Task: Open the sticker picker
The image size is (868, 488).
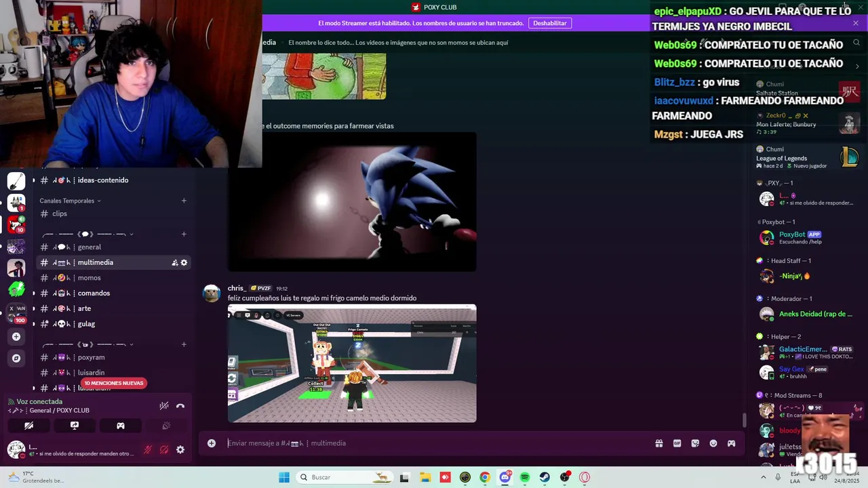Action: click(x=695, y=443)
